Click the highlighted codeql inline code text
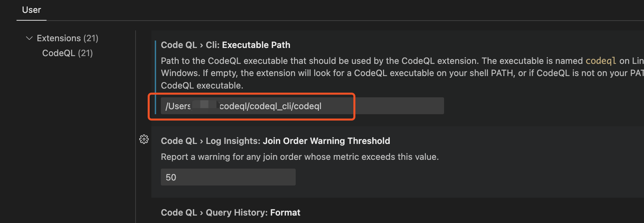Image resolution: width=644 pixels, height=223 pixels. pos(601,61)
